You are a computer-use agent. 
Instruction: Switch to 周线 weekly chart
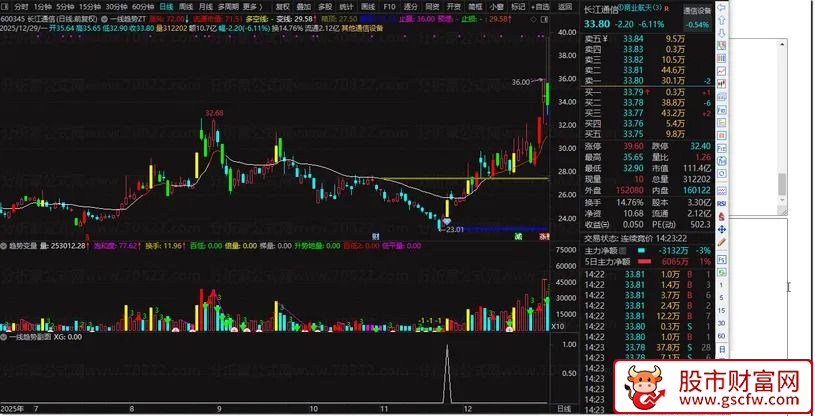point(186,7)
